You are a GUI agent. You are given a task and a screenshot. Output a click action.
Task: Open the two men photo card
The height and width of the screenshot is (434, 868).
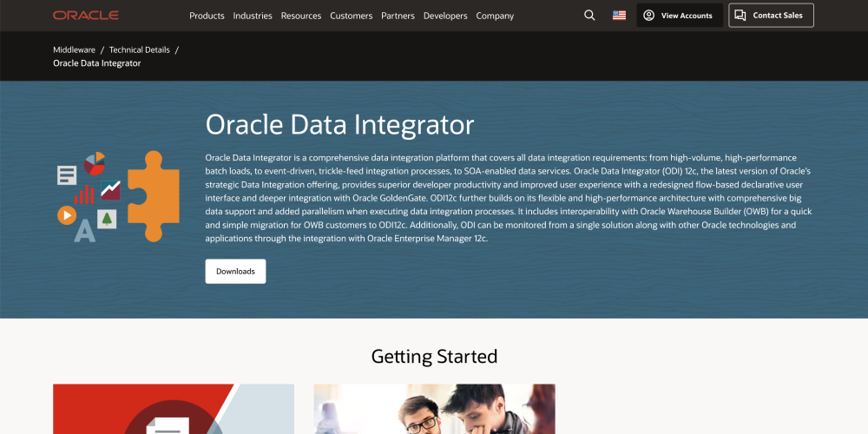pos(435,409)
